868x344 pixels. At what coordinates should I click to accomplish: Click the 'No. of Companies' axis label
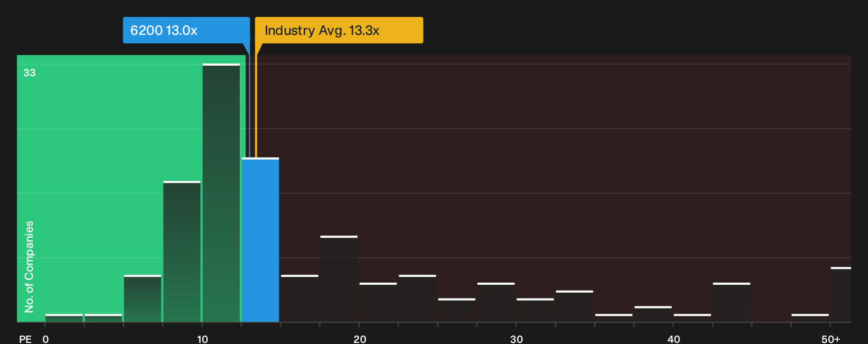[29, 267]
